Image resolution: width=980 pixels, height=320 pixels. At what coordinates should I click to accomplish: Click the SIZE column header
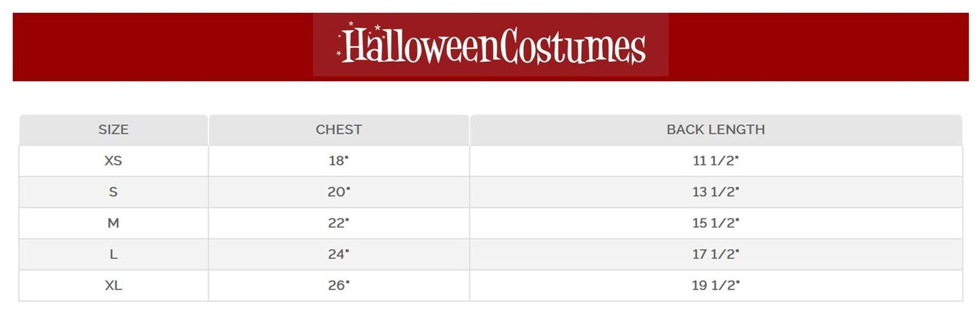(x=113, y=129)
